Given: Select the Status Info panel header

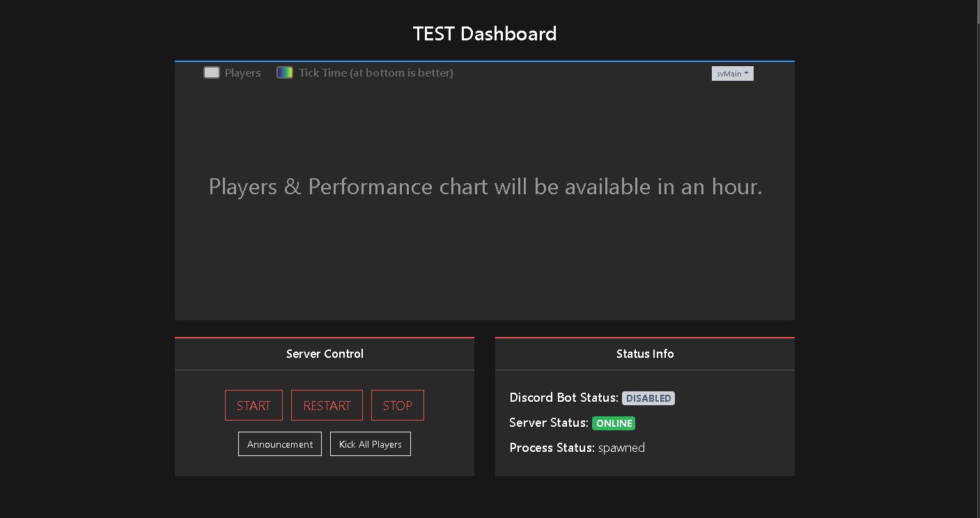Looking at the screenshot, I should 644,354.
